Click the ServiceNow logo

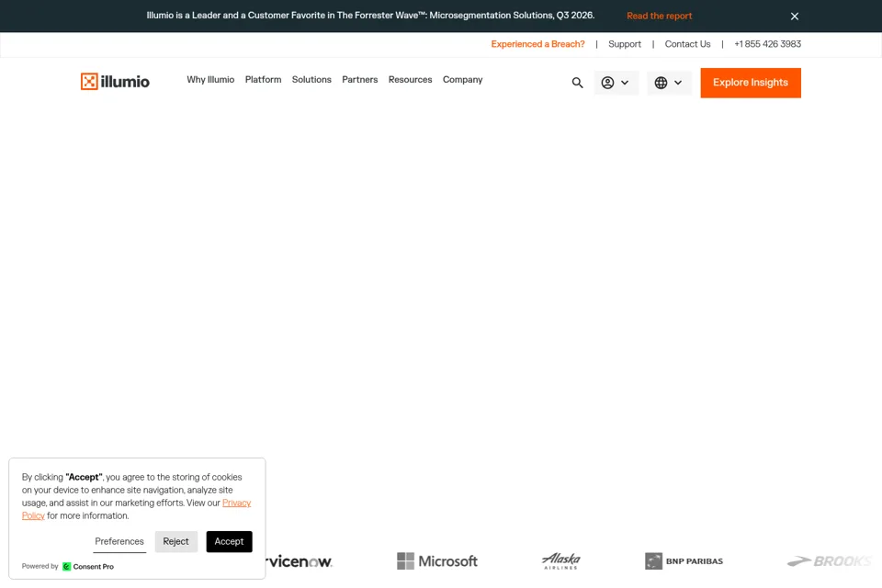[299, 561]
